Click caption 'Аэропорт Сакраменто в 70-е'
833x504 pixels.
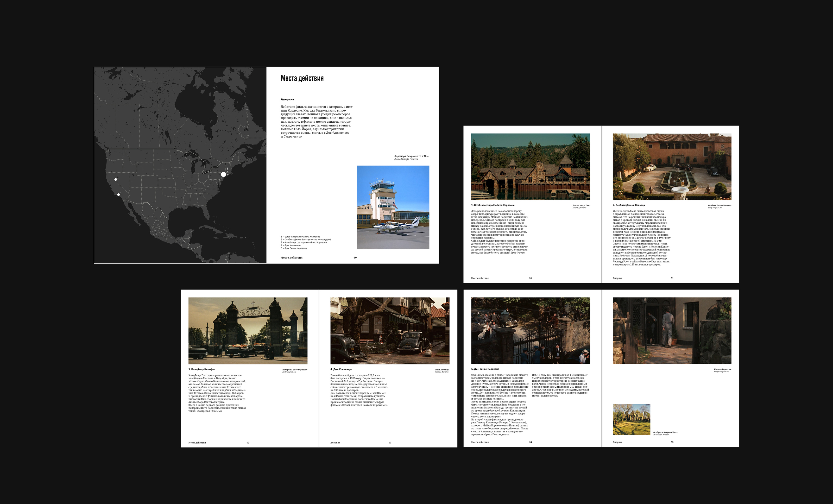(x=412, y=156)
